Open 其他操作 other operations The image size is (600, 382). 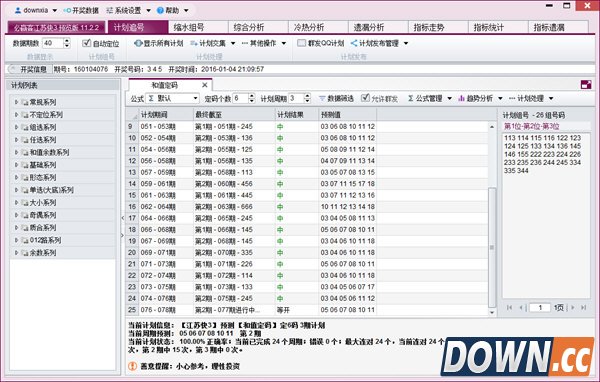click(x=264, y=43)
